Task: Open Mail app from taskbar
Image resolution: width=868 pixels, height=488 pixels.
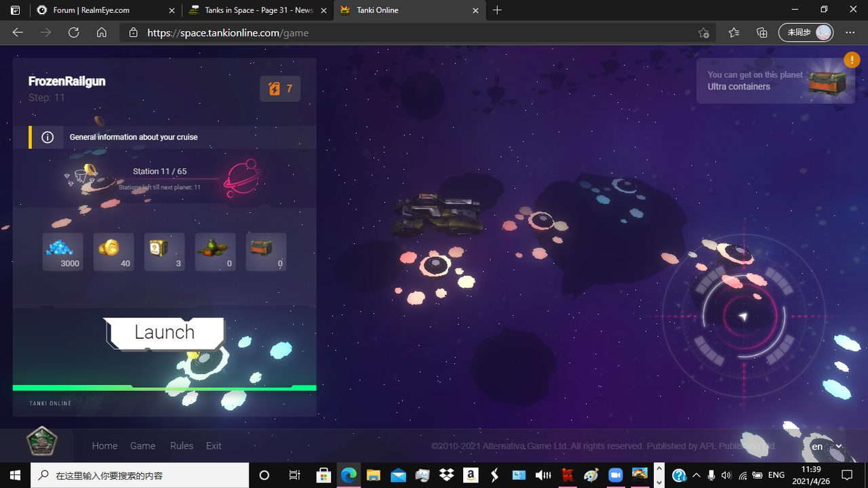Action: tap(398, 475)
